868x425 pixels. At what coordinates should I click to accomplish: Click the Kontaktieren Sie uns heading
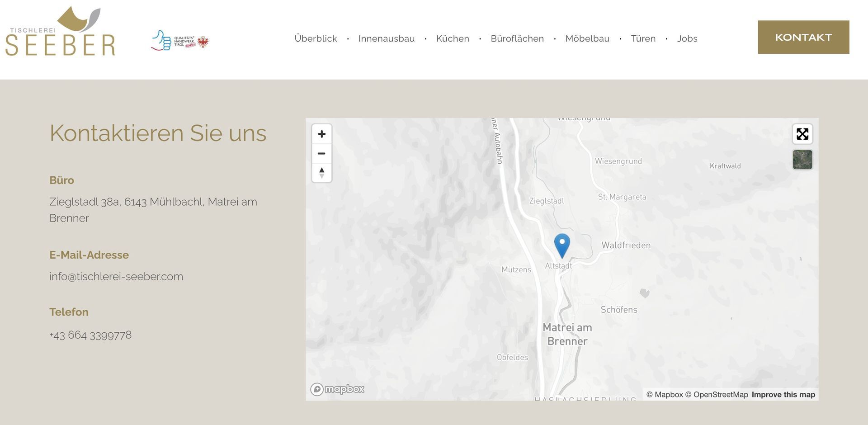(x=158, y=133)
